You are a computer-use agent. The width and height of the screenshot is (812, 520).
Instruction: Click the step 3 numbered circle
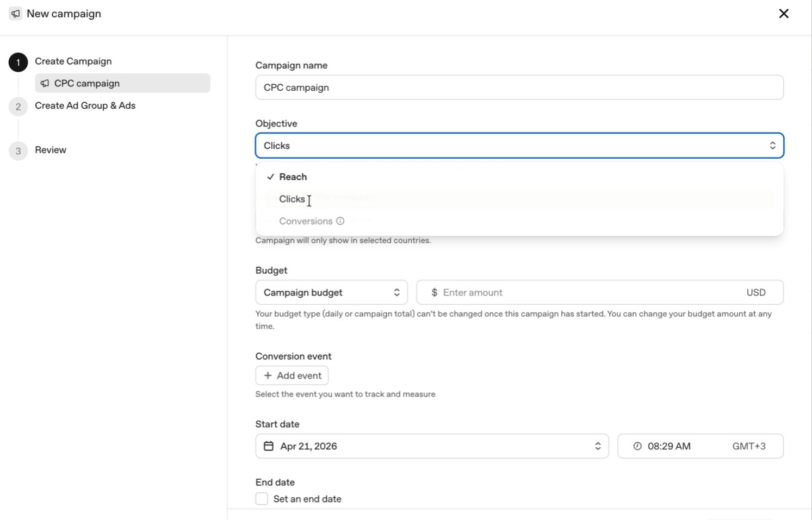pos(18,150)
